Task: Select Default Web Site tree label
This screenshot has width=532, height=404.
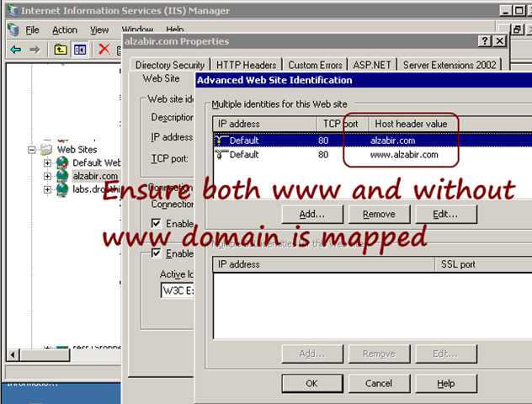Action: pyautogui.click(x=96, y=162)
